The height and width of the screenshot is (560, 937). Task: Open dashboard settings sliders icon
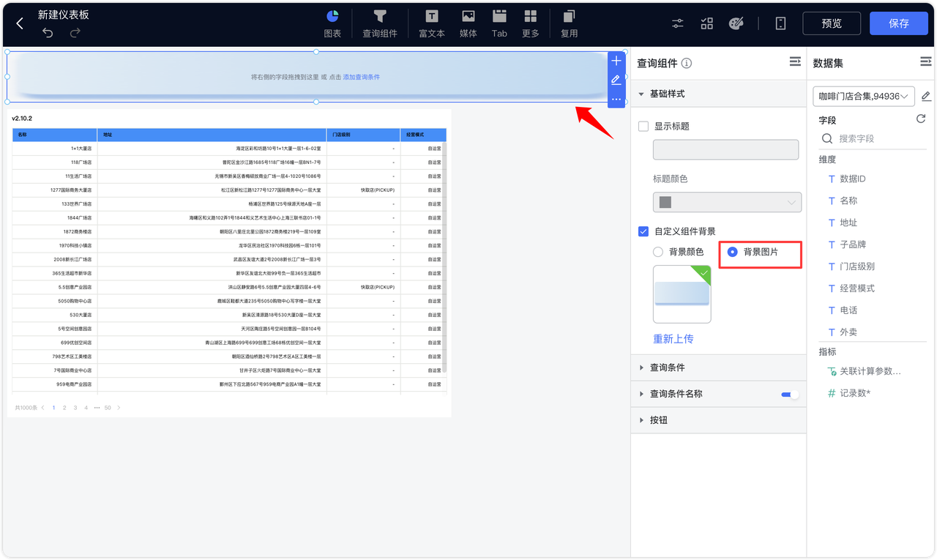coord(678,23)
